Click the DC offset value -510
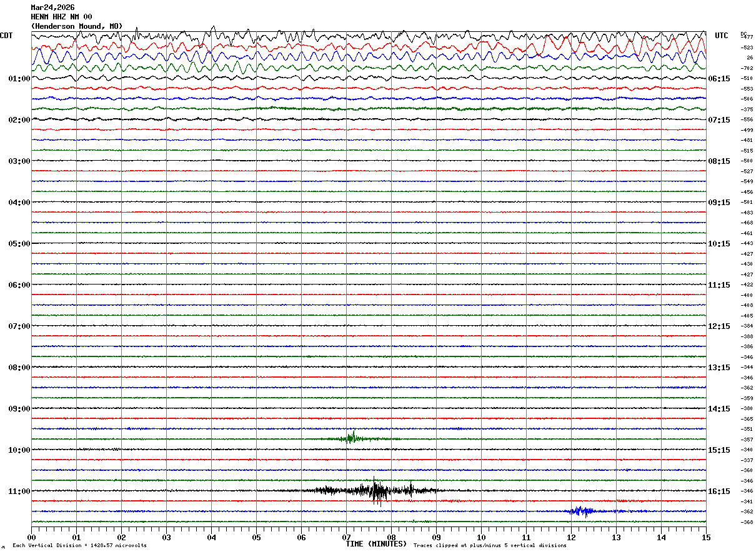 pyautogui.click(x=747, y=78)
